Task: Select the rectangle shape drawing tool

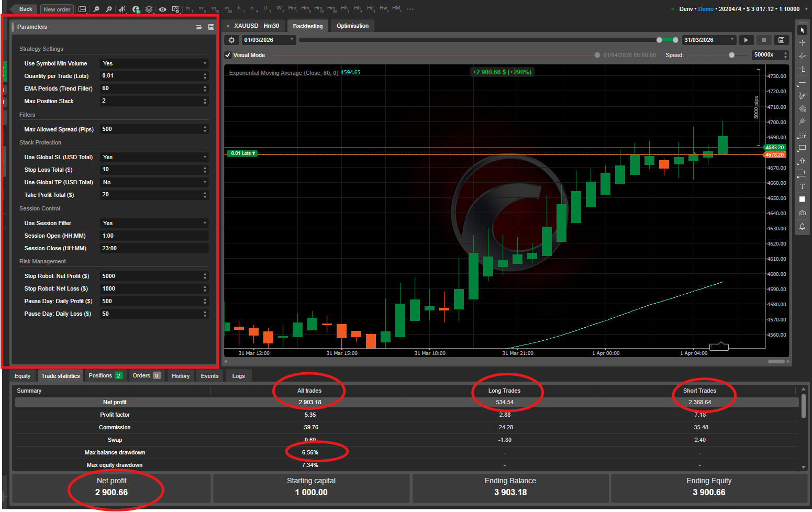Action: click(x=802, y=148)
